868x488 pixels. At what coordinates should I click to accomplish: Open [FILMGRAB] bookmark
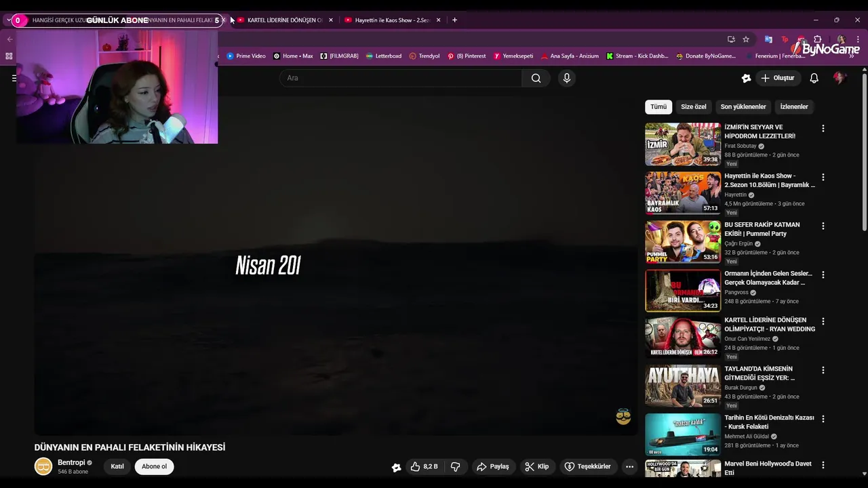pos(339,56)
